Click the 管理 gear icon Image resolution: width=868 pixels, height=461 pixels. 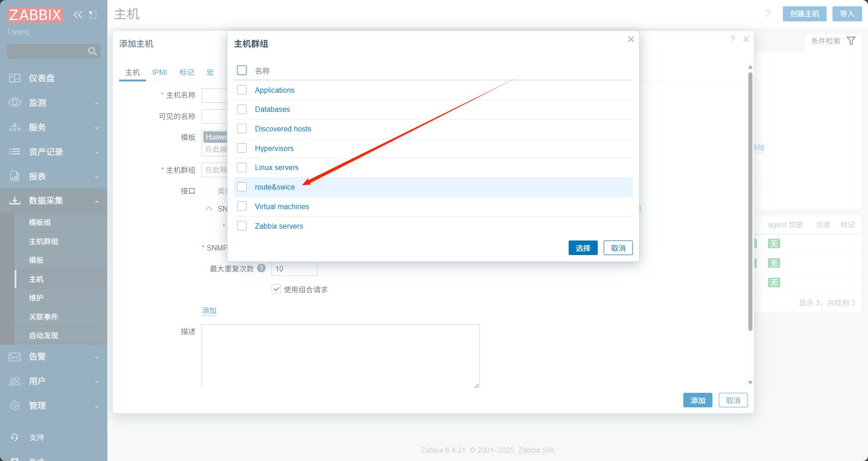(15, 406)
